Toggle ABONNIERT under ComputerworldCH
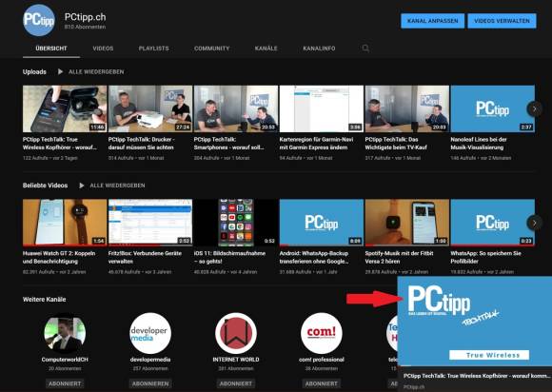 click(x=65, y=383)
